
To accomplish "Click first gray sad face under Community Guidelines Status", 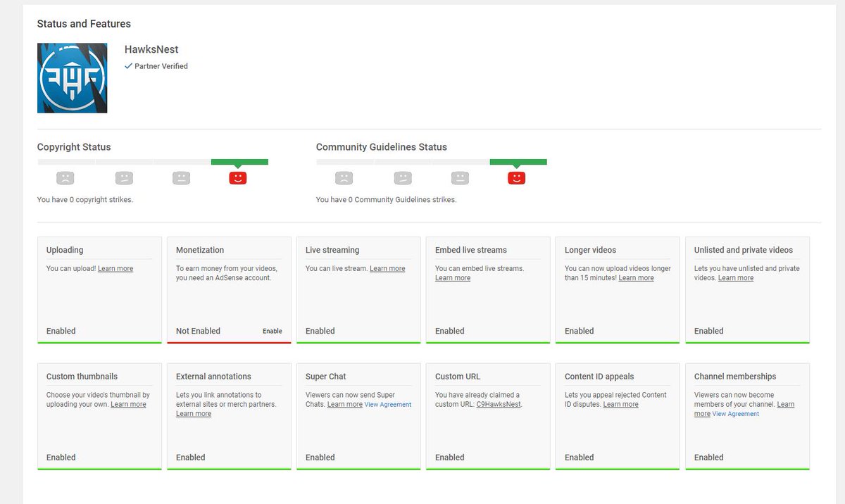I will tap(344, 178).
